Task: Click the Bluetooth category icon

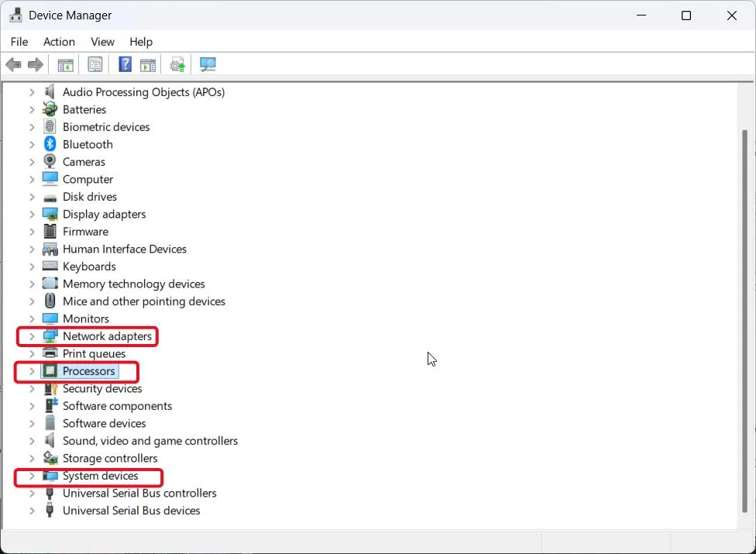Action: (50, 144)
